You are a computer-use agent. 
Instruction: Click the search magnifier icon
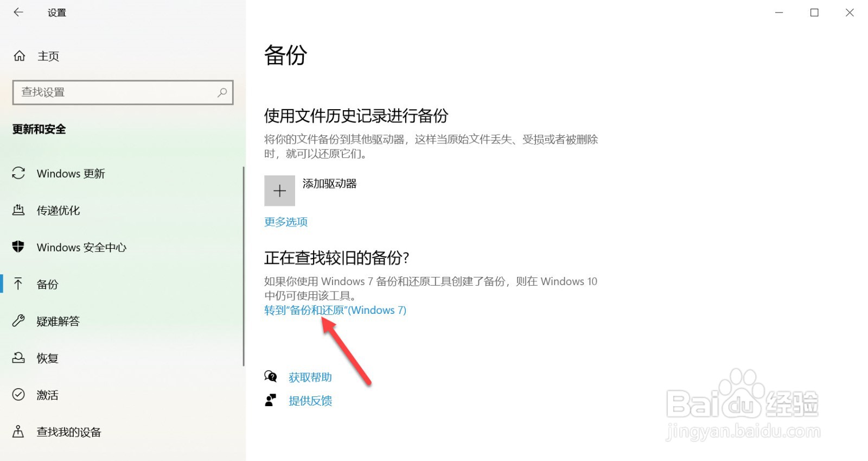(x=222, y=92)
